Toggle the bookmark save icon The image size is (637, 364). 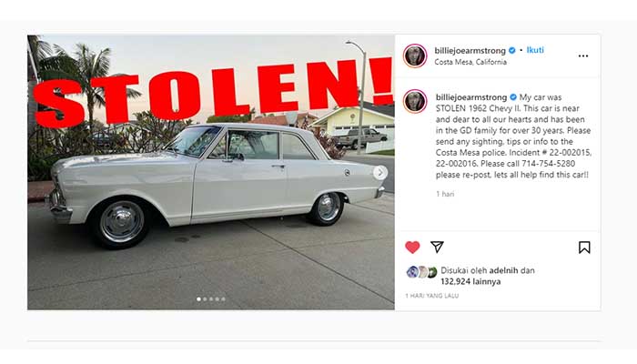tap(584, 248)
